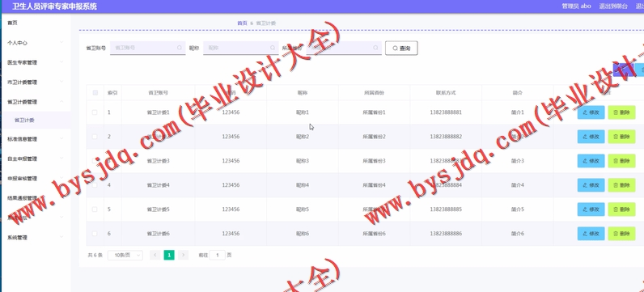The height and width of the screenshot is (292, 644).
Task: Select the checkbox for row 省卫计委4
Action: [x=95, y=185]
